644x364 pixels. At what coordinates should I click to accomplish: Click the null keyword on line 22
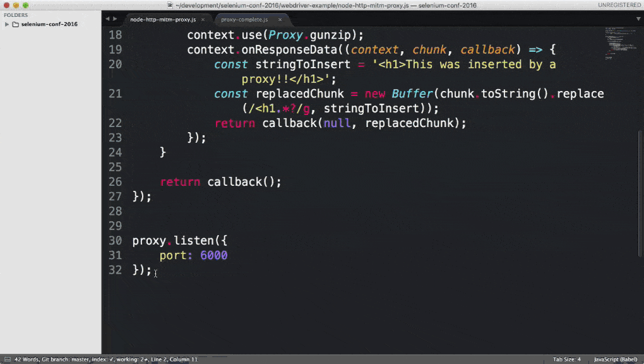coord(337,123)
